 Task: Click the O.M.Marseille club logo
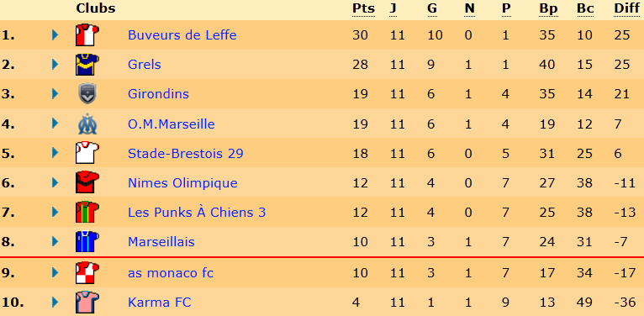click(x=87, y=124)
